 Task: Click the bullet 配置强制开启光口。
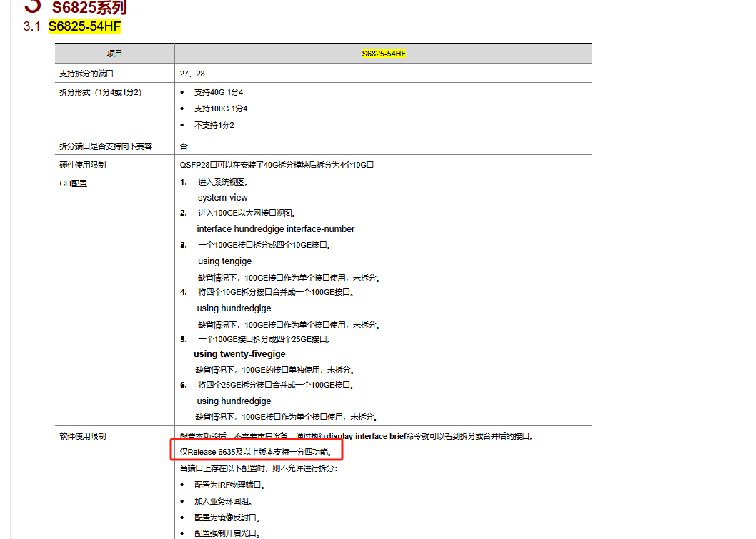coord(227,533)
